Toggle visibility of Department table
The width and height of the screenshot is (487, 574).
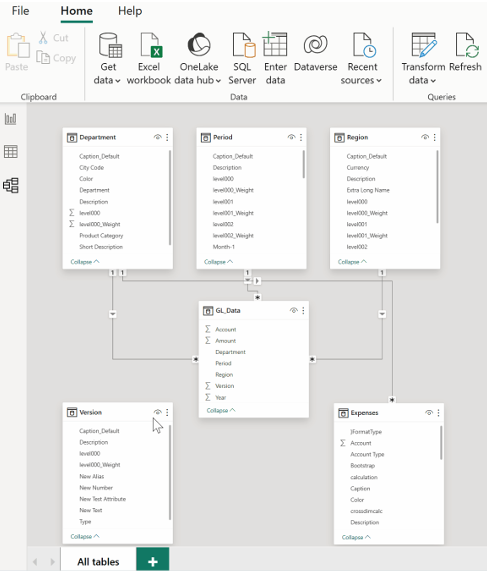pyautogui.click(x=157, y=137)
